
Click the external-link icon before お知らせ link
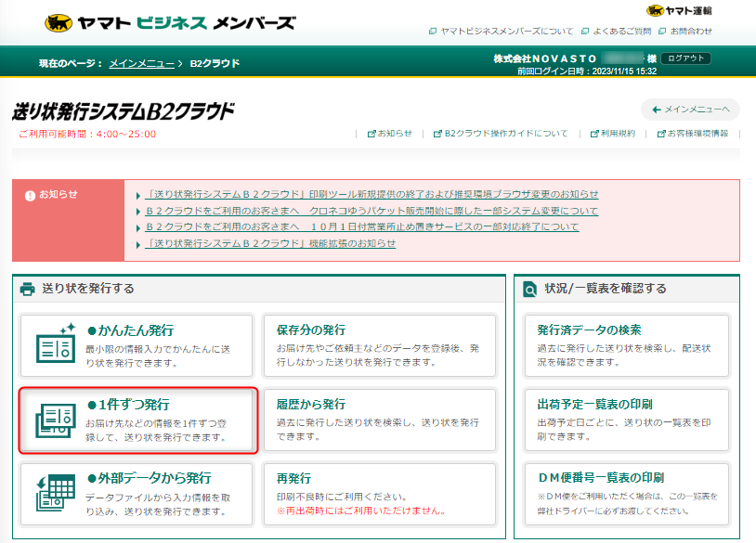[x=371, y=134]
